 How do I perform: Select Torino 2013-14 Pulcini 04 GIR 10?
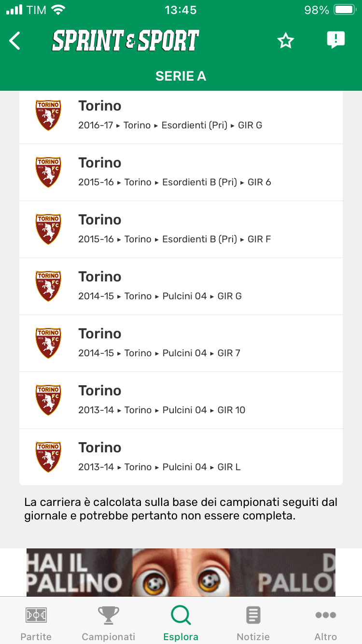click(181, 400)
